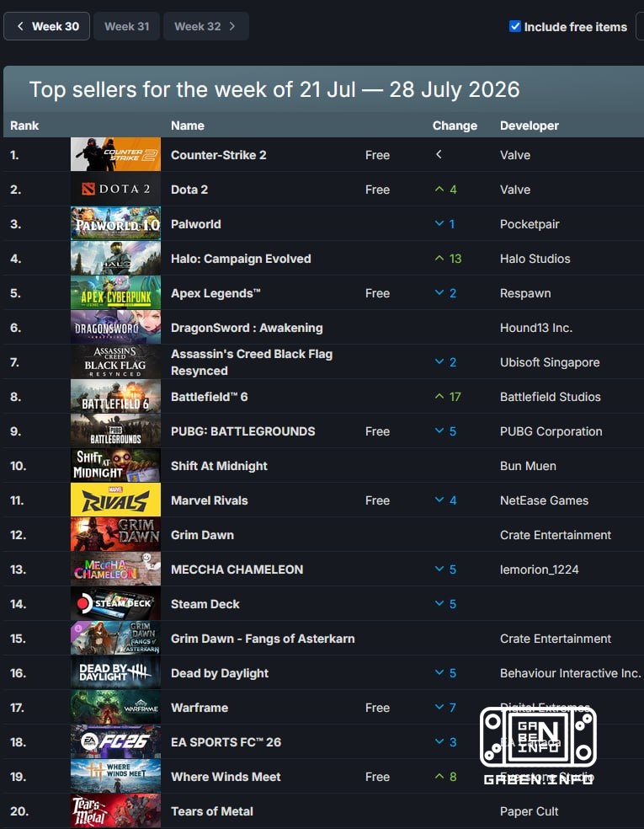Select the Palworld name link
Viewport: 644px width, 829px height.
(195, 223)
